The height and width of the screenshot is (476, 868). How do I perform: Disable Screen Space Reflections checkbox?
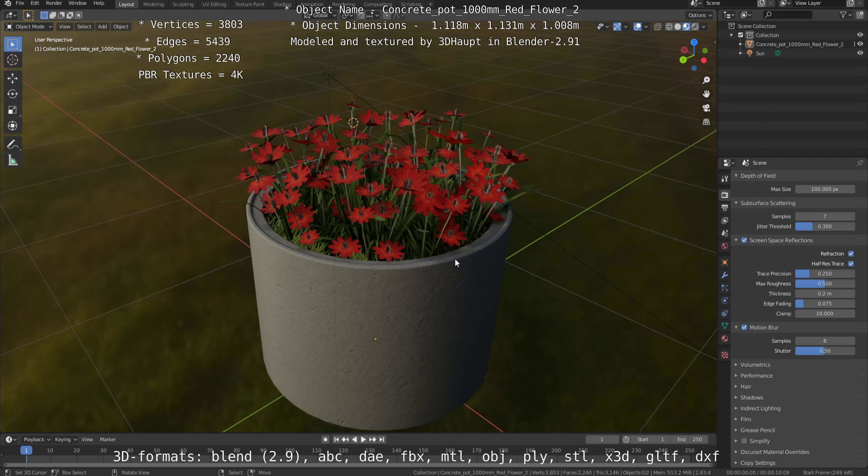click(x=744, y=240)
